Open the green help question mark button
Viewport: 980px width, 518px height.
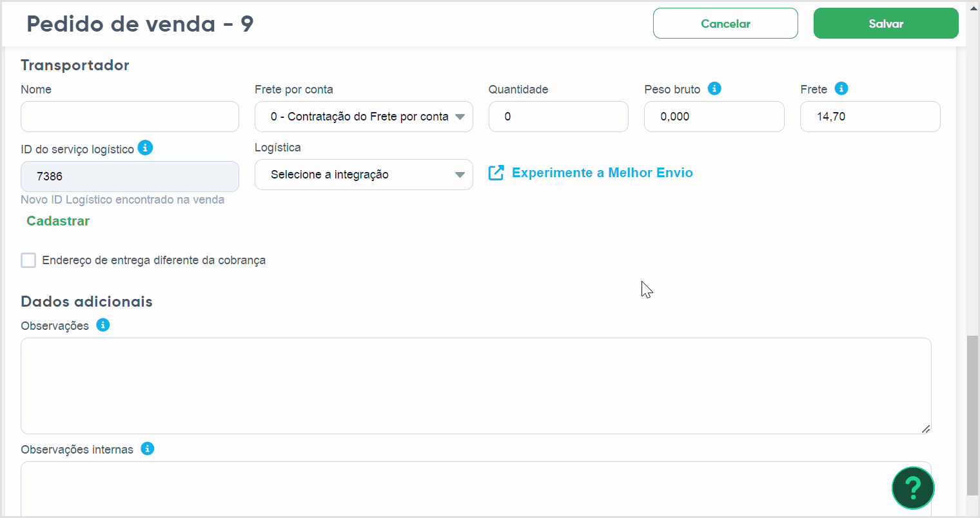pyautogui.click(x=913, y=488)
